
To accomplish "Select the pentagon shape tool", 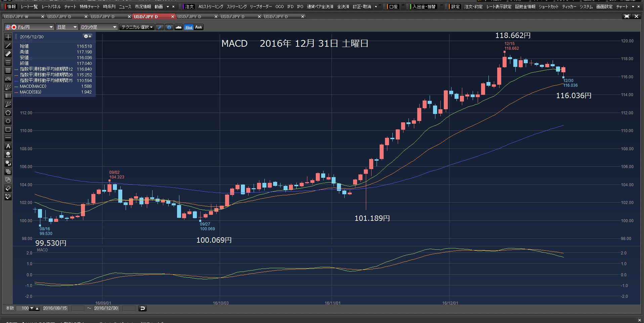I will 8,113.
